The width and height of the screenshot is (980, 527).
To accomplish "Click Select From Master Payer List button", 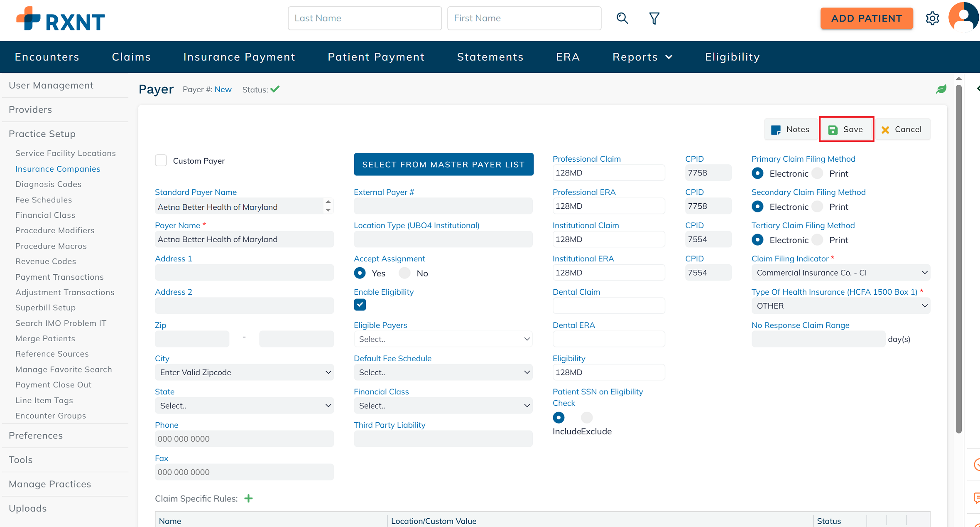I will click(x=443, y=164).
